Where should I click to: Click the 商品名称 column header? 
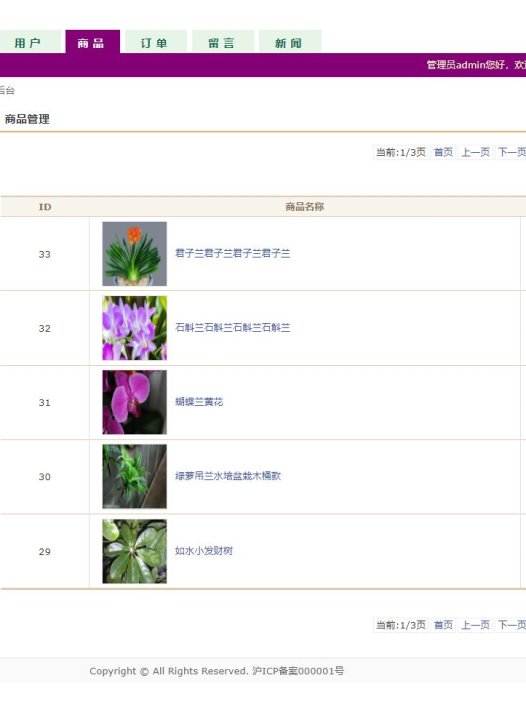click(x=304, y=206)
